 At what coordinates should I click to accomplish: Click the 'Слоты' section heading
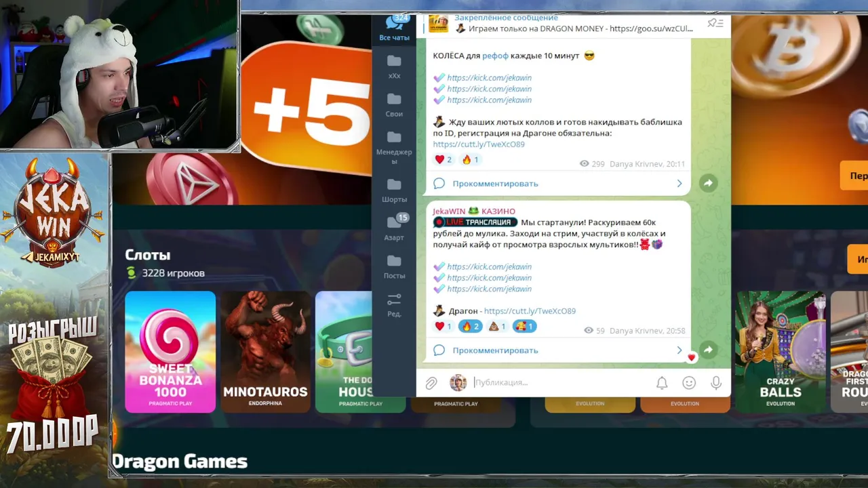coord(147,255)
